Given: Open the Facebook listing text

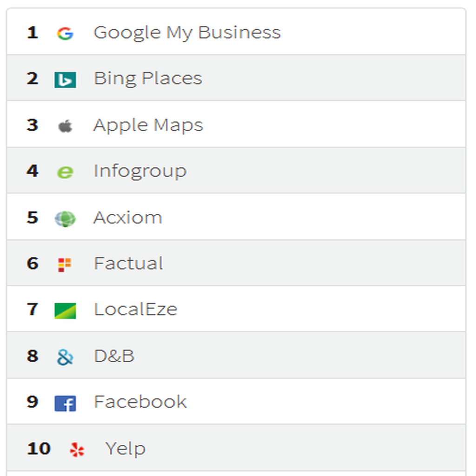Looking at the screenshot, I should [140, 402].
